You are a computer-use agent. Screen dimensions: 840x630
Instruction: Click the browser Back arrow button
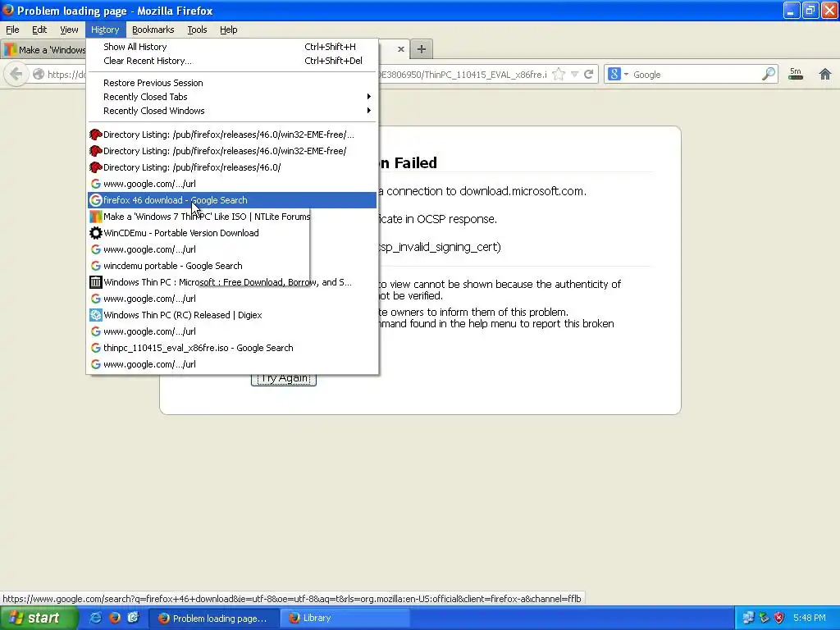click(x=16, y=74)
